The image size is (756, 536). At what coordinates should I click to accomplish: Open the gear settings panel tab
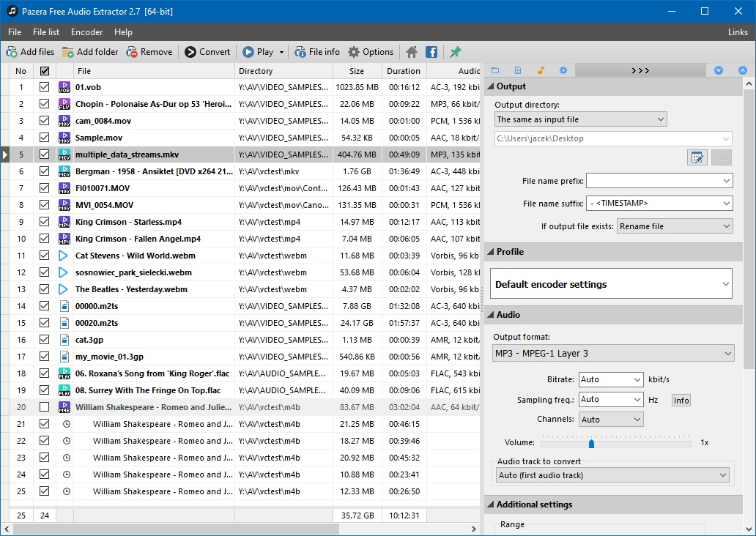[x=563, y=70]
